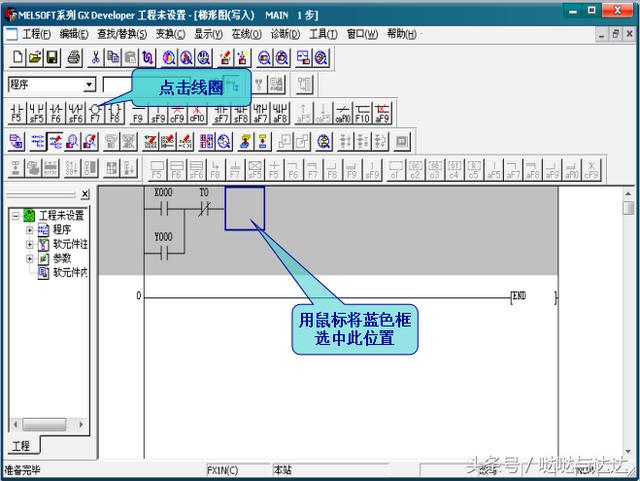Expand the 软元件注释 tree node
640x481 pixels.
pyautogui.click(x=29, y=244)
